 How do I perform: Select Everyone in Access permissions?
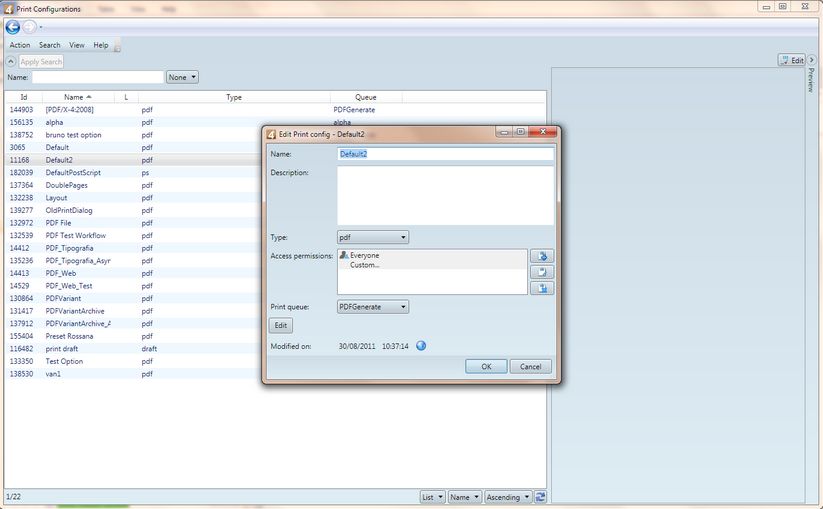(364, 255)
